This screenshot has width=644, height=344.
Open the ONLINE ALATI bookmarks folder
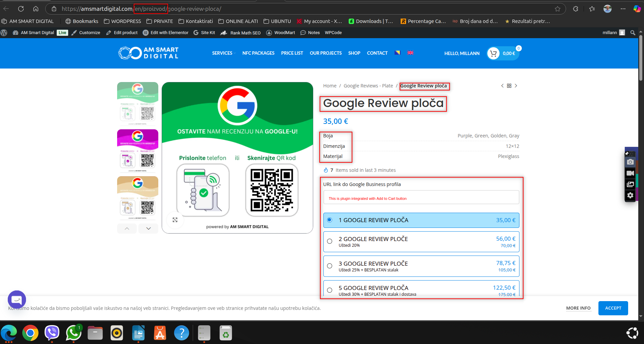tap(238, 21)
